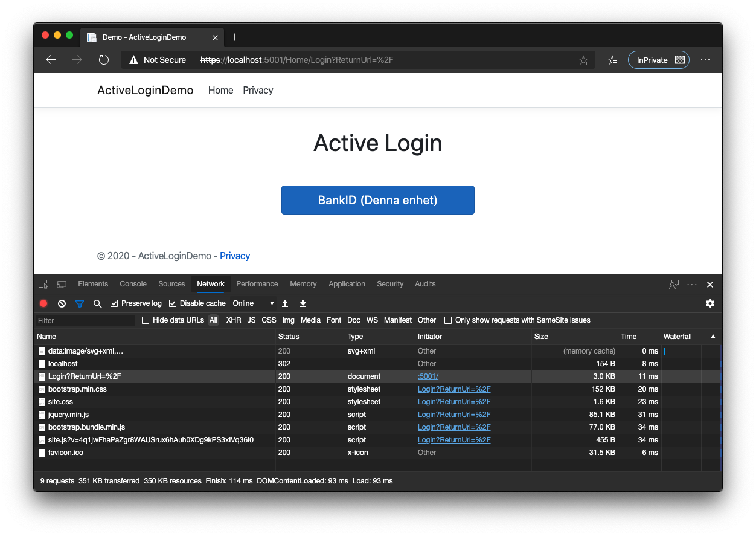The height and width of the screenshot is (536, 756).
Task: Filter requests by Img type
Action: pos(288,320)
